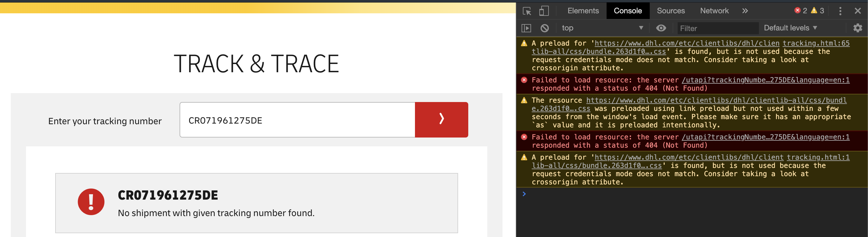Open console settings gear icon
Image resolution: width=868 pixels, height=237 pixels.
[x=857, y=28]
